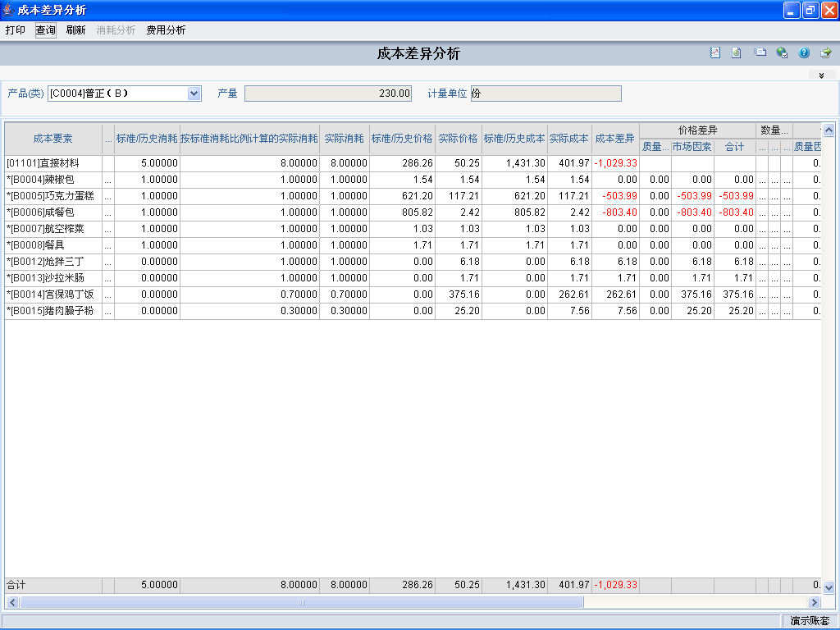Screen dimensions: 840x630
Task: Expand the 产品(类) product dropdown
Action: (194, 94)
